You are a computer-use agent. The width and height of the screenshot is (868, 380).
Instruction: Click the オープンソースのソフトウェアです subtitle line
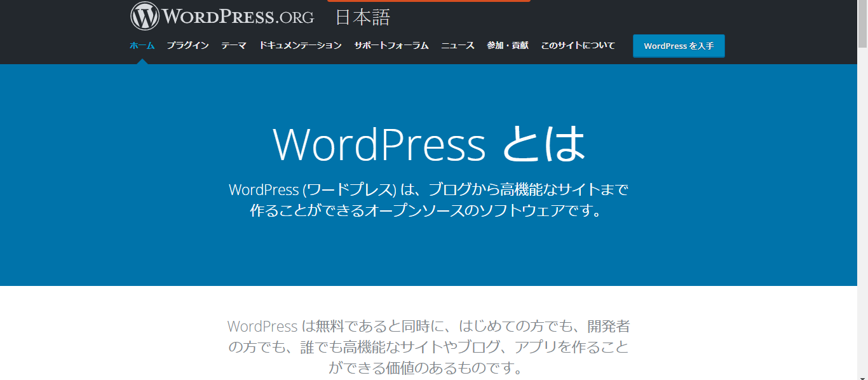tap(426, 211)
